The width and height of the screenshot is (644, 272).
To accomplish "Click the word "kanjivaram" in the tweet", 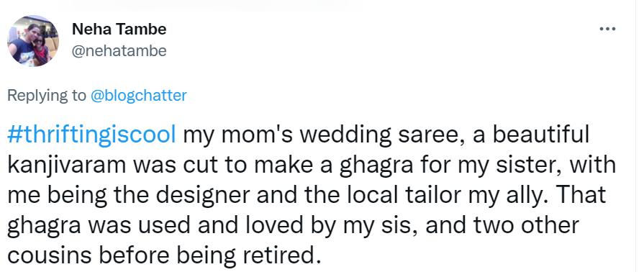I will pos(68,165).
